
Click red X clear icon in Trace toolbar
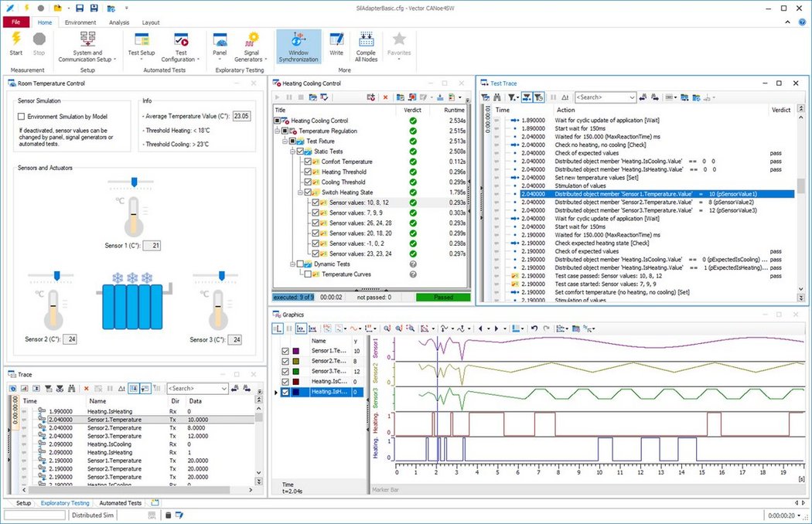[x=86, y=388]
